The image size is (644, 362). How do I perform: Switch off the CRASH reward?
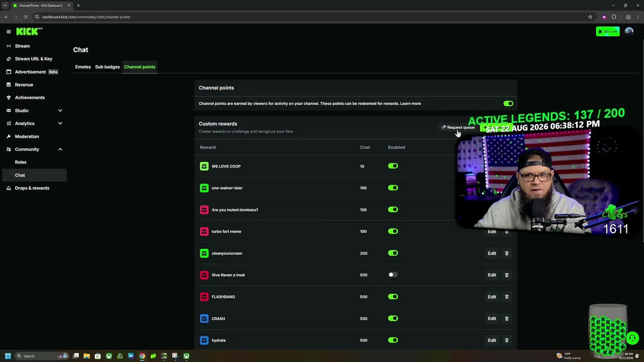coord(393,318)
